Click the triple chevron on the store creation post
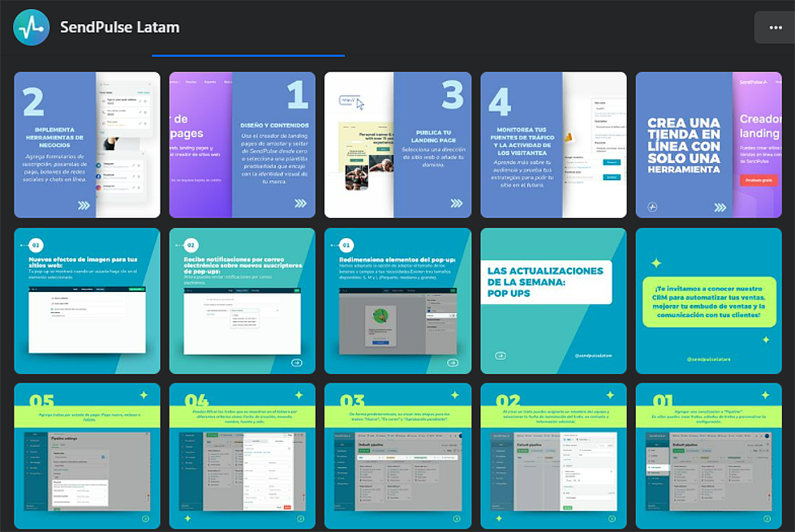Screen dimensions: 795x532 click(x=720, y=208)
